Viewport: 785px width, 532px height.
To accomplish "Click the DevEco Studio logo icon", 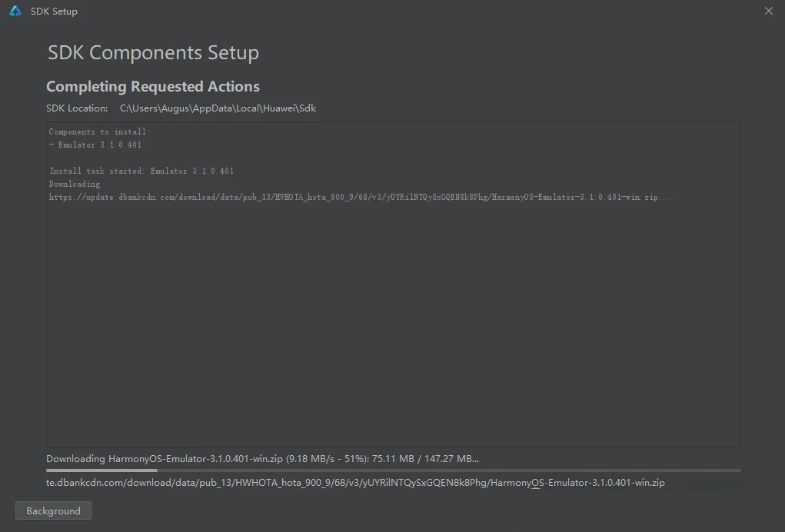I will tap(15, 11).
